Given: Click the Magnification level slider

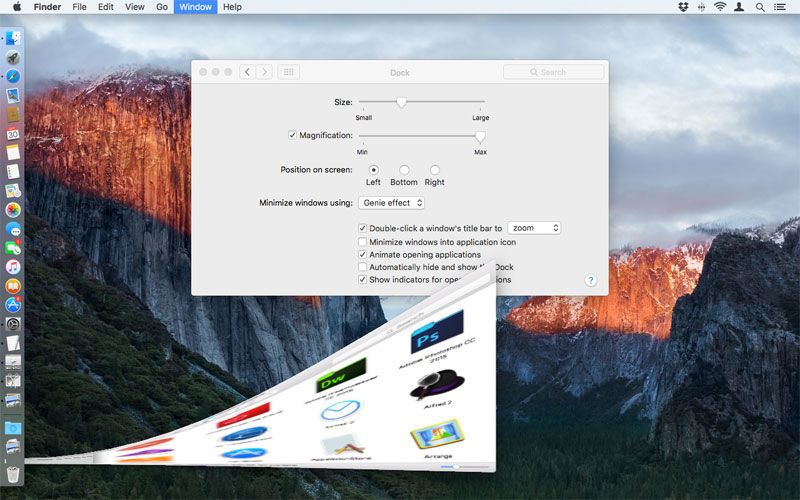Looking at the screenshot, I should point(421,136).
